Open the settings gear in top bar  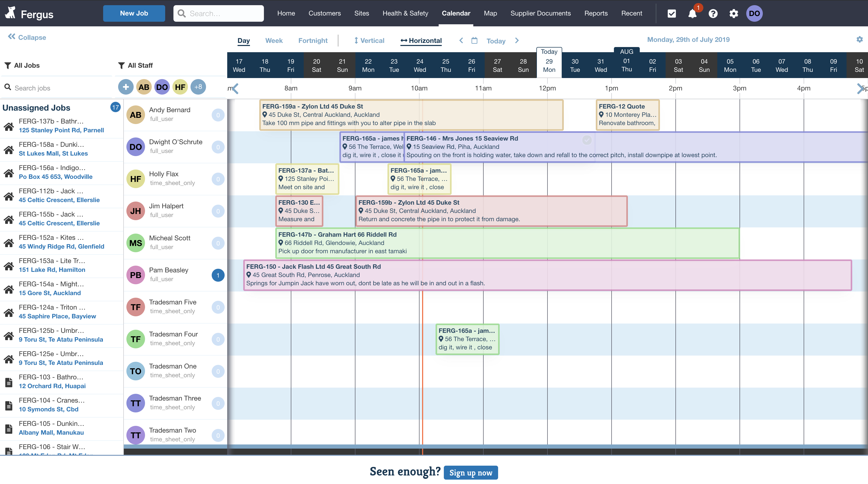[734, 13]
